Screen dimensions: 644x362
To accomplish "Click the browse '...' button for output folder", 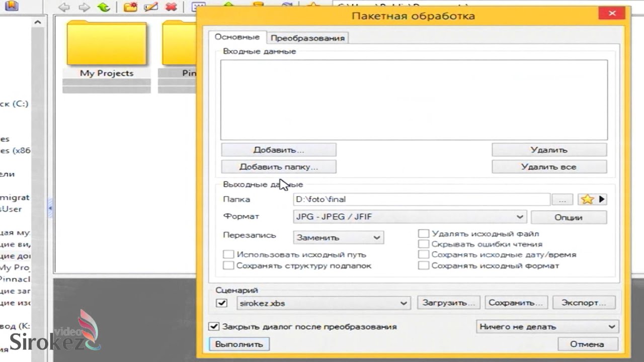I will click(562, 200).
